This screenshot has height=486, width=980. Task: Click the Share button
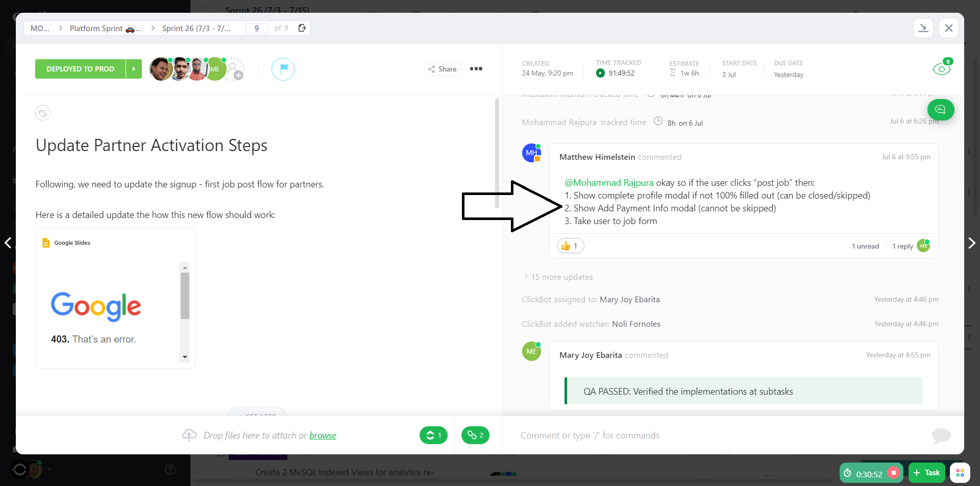click(442, 69)
